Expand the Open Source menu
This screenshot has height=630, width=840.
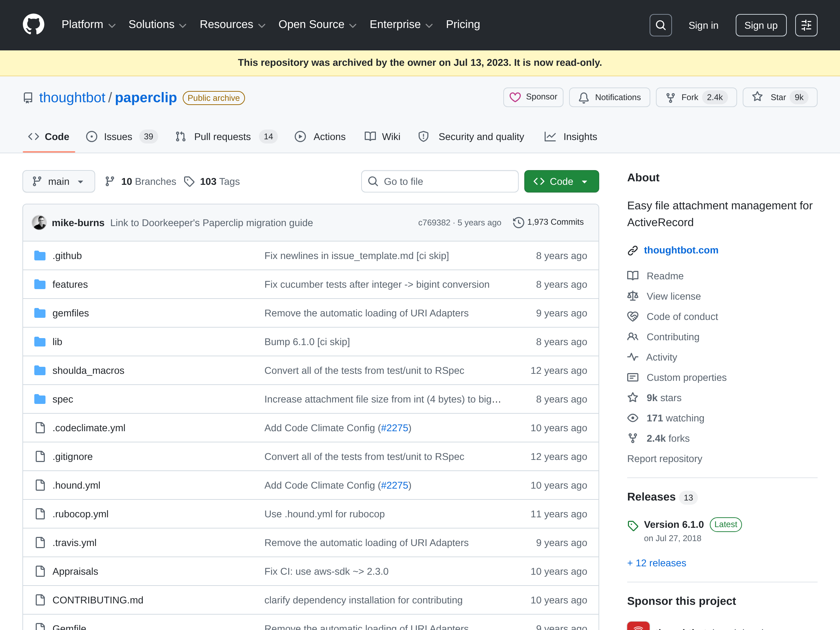pyautogui.click(x=317, y=25)
